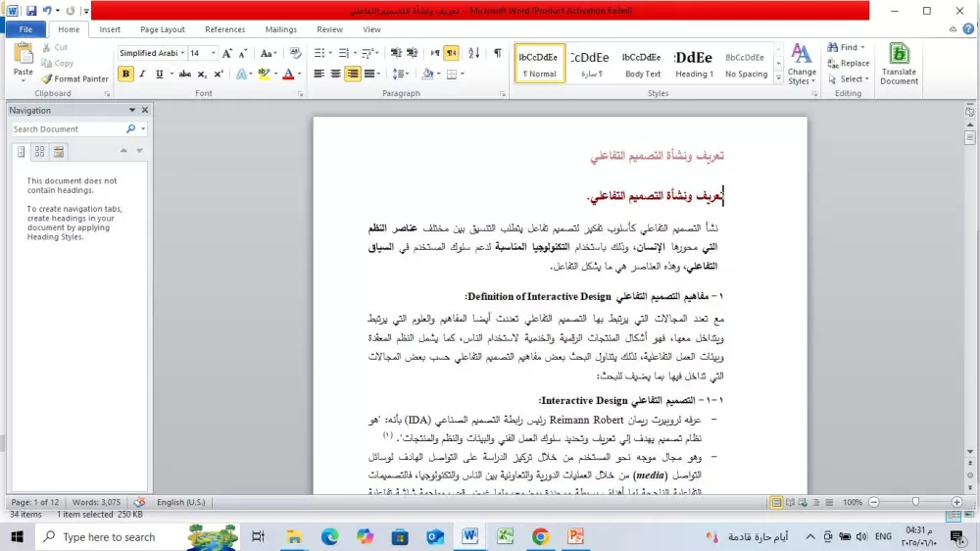
Task: Apply strikethrough formatting
Action: (x=185, y=74)
